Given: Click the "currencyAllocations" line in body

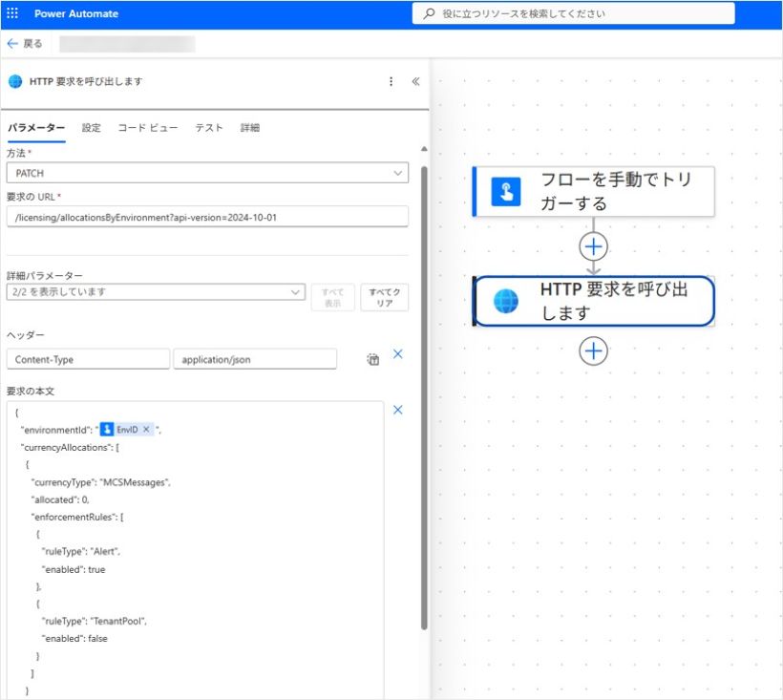Looking at the screenshot, I should point(70,447).
